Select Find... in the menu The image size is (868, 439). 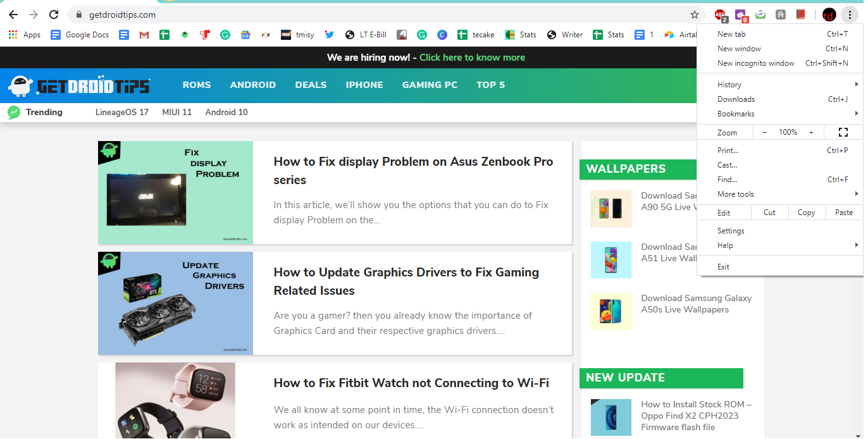tap(780, 180)
